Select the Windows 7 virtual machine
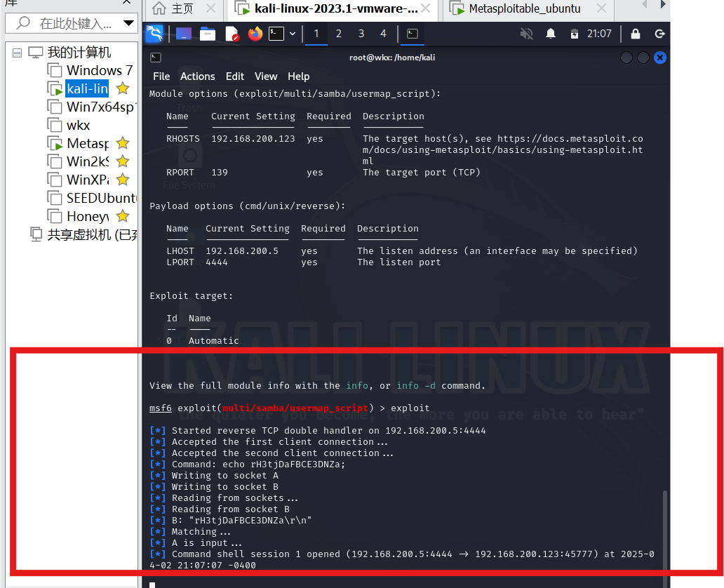 click(100, 70)
